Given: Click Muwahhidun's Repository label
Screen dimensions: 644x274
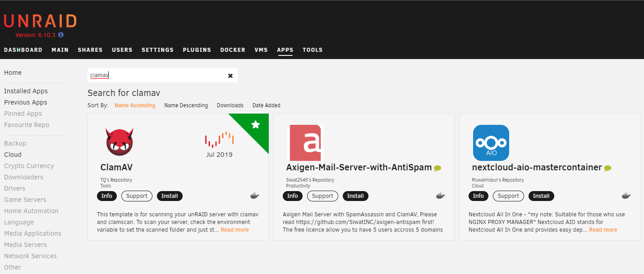Looking at the screenshot, I should 498,180.
